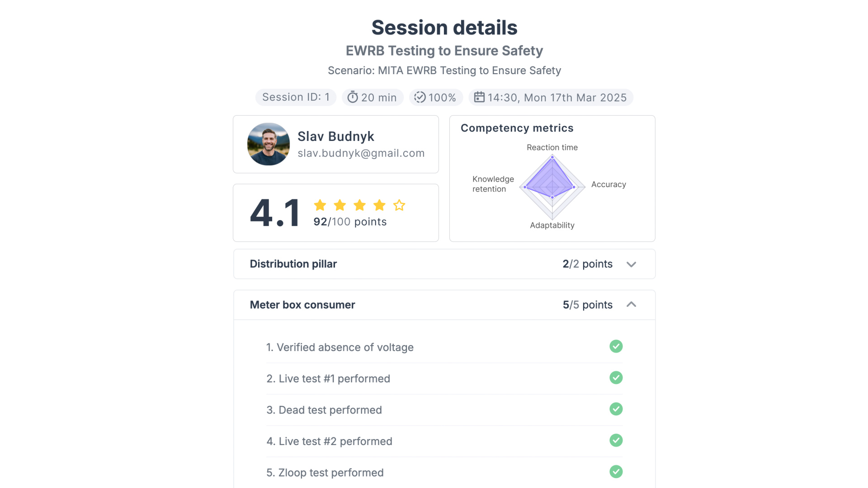Click the Distribution pillar section header

(293, 264)
